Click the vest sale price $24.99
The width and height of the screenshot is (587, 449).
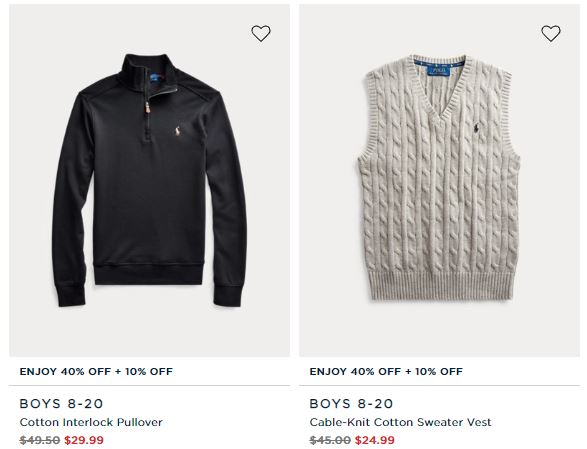tap(375, 440)
